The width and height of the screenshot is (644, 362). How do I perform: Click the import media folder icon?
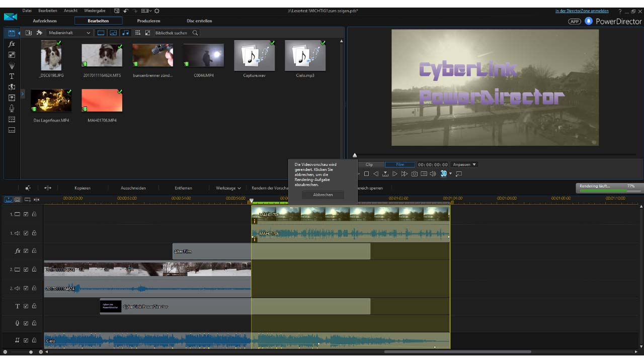click(x=29, y=33)
